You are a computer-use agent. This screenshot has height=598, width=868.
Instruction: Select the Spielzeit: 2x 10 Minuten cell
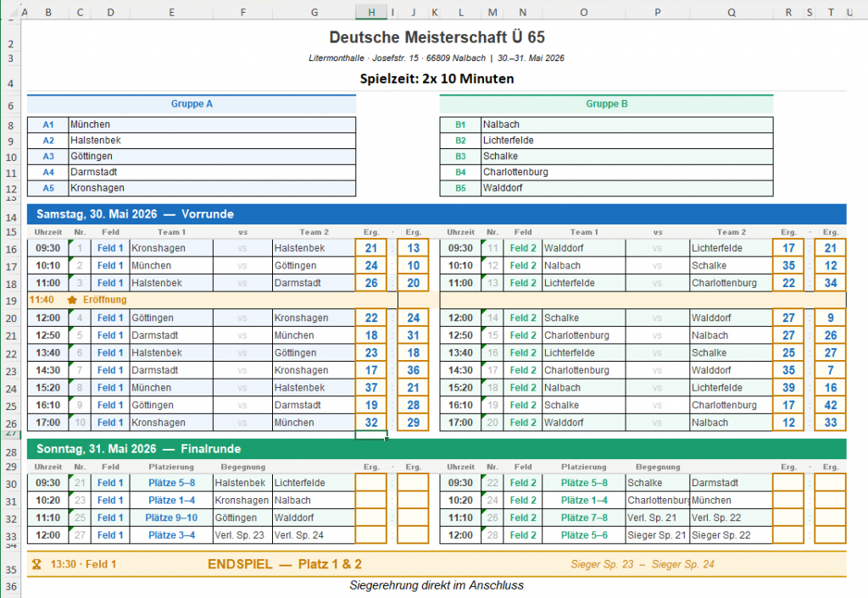[437, 79]
